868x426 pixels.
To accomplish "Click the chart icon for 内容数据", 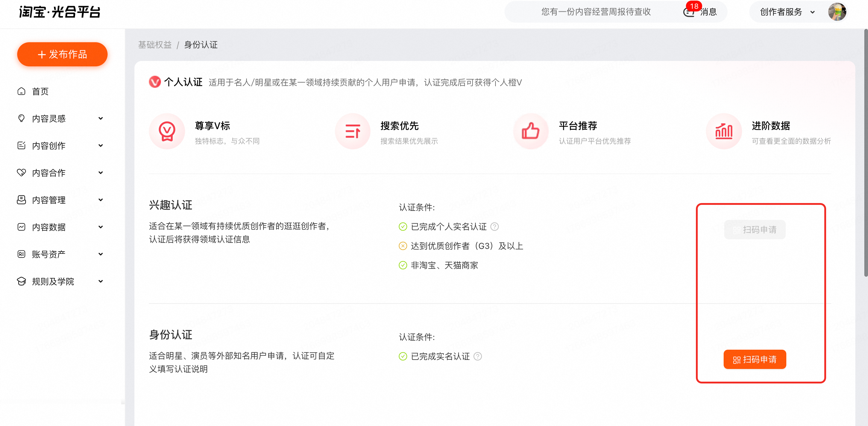I will pos(21,227).
